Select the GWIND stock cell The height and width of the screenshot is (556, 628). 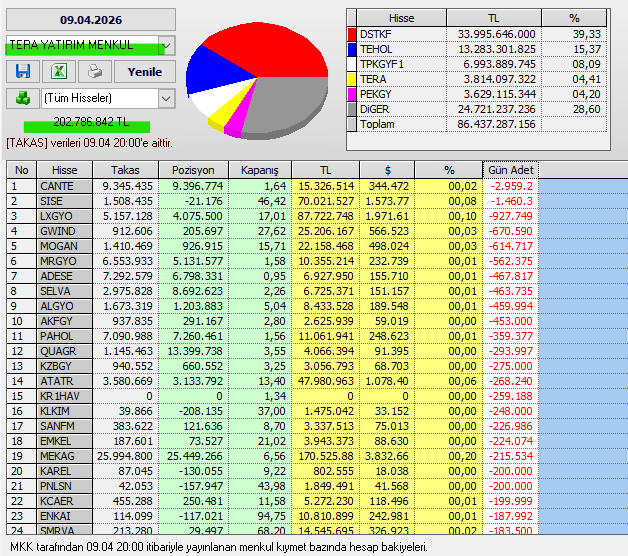click(64, 231)
